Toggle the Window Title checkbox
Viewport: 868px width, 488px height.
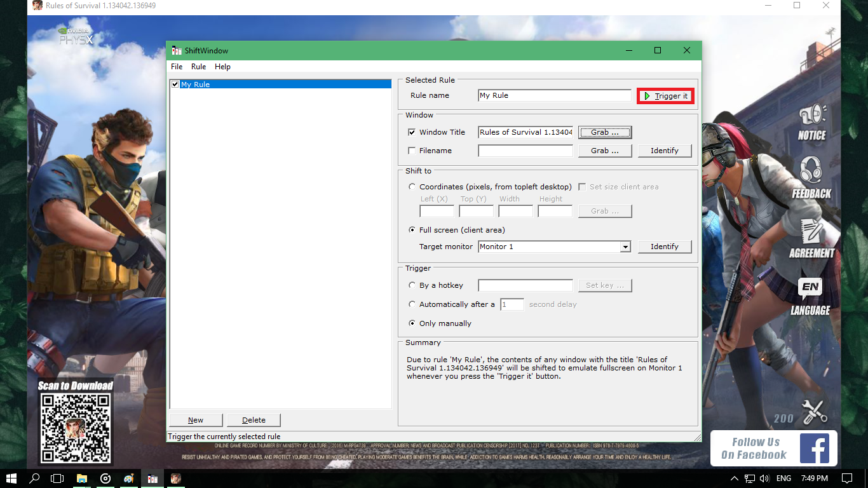point(412,132)
